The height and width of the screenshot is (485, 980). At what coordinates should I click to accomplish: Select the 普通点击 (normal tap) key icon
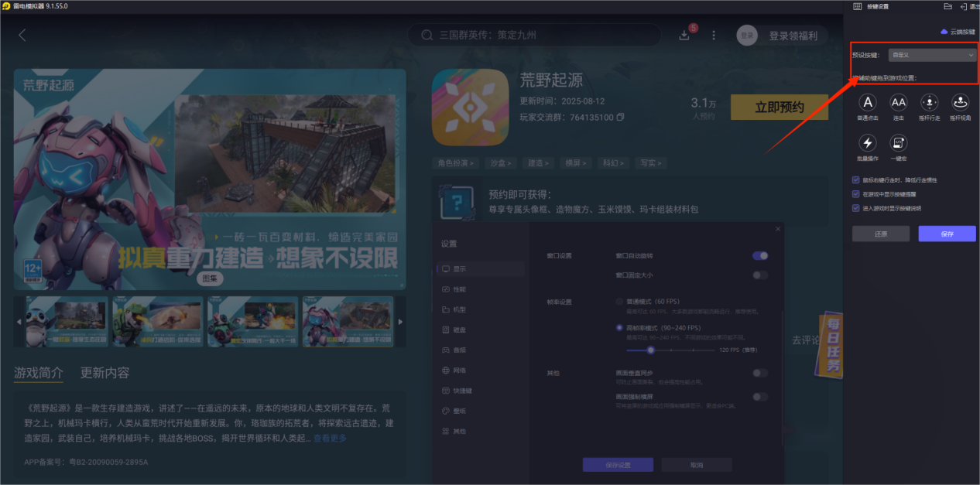pyautogui.click(x=868, y=101)
